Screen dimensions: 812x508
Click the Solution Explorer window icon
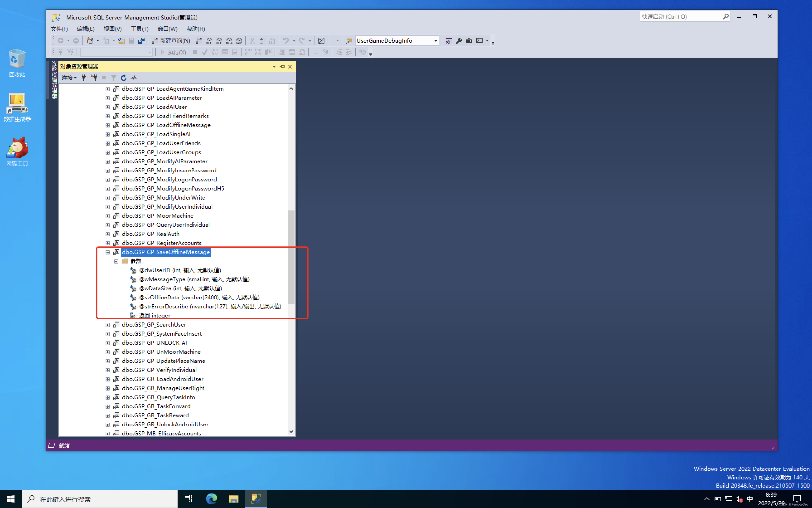click(x=449, y=41)
